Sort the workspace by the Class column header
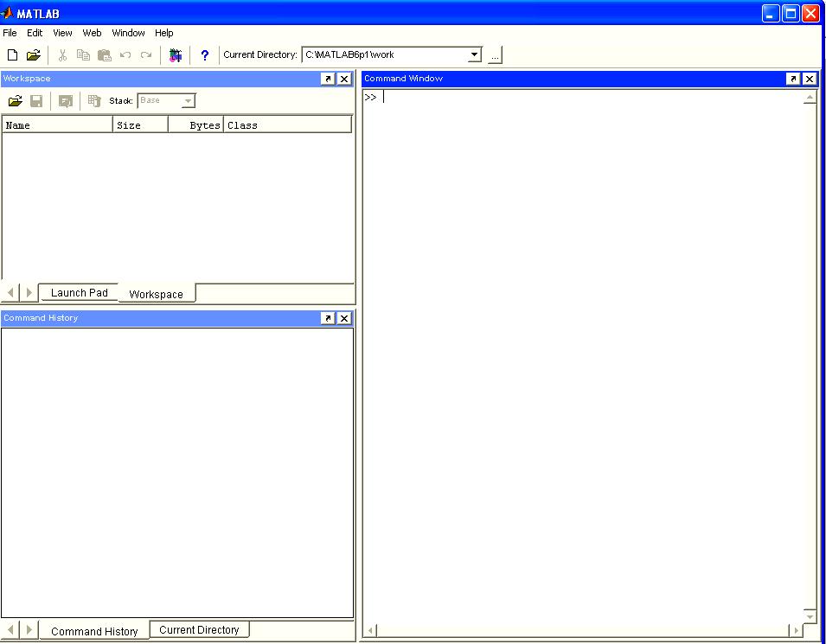826x644 pixels. tap(288, 125)
